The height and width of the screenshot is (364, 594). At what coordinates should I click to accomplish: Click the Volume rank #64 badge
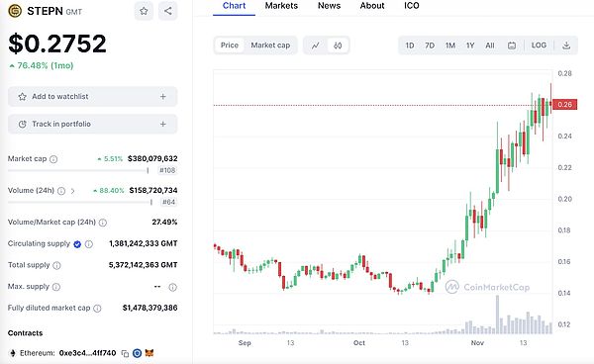point(168,202)
